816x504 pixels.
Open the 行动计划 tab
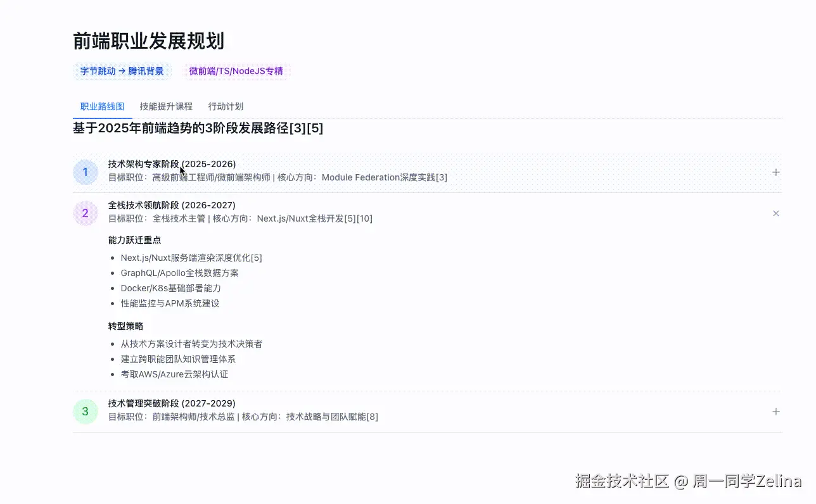click(226, 106)
